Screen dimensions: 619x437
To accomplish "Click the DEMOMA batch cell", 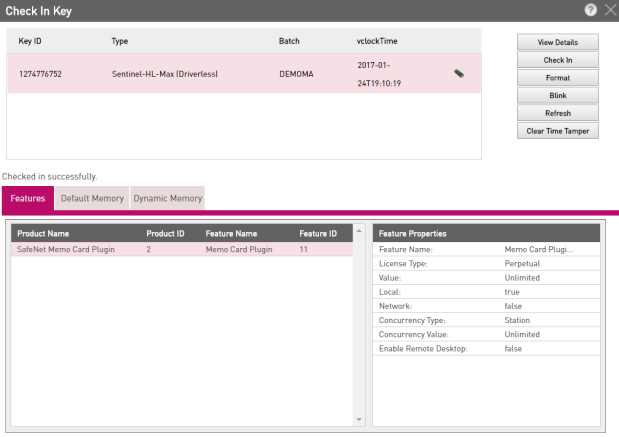I will coord(296,74).
